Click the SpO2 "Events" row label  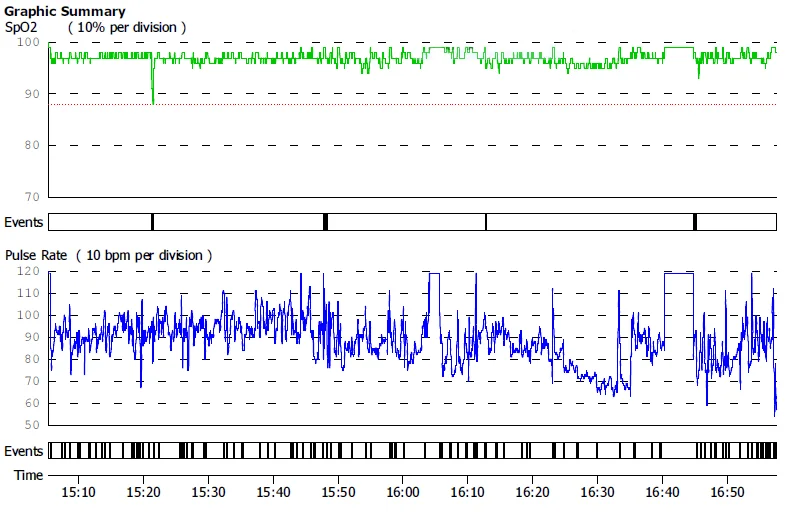tap(23, 222)
